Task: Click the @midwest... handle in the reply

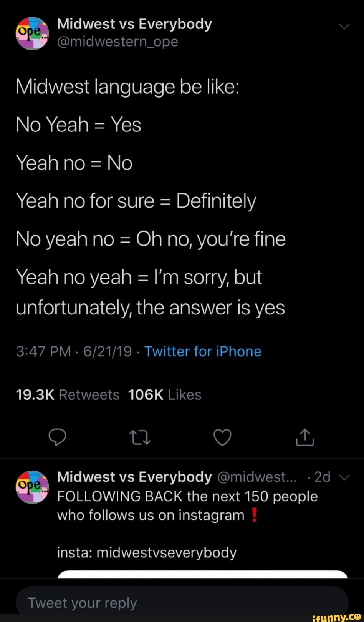Action: (x=257, y=477)
